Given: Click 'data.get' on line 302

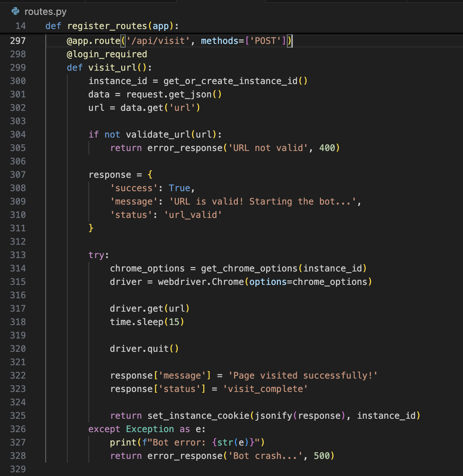Looking at the screenshot, I should point(142,108).
